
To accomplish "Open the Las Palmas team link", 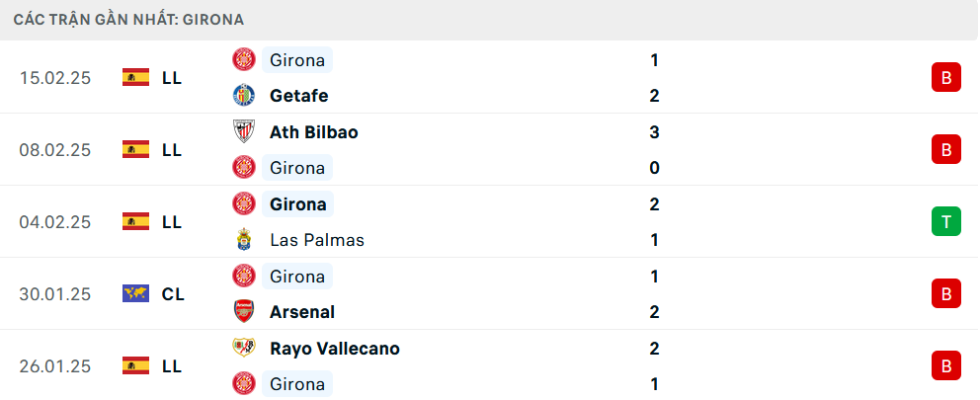I will 316,240.
